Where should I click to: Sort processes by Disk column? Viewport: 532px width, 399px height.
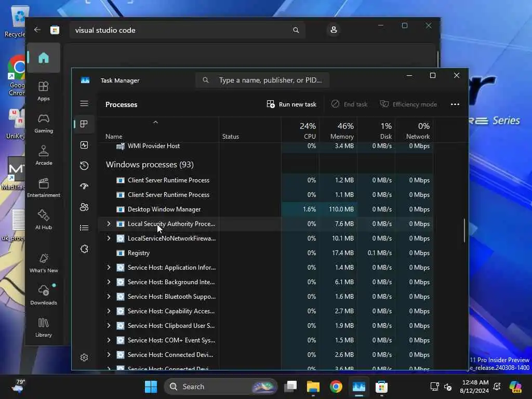coord(376,130)
